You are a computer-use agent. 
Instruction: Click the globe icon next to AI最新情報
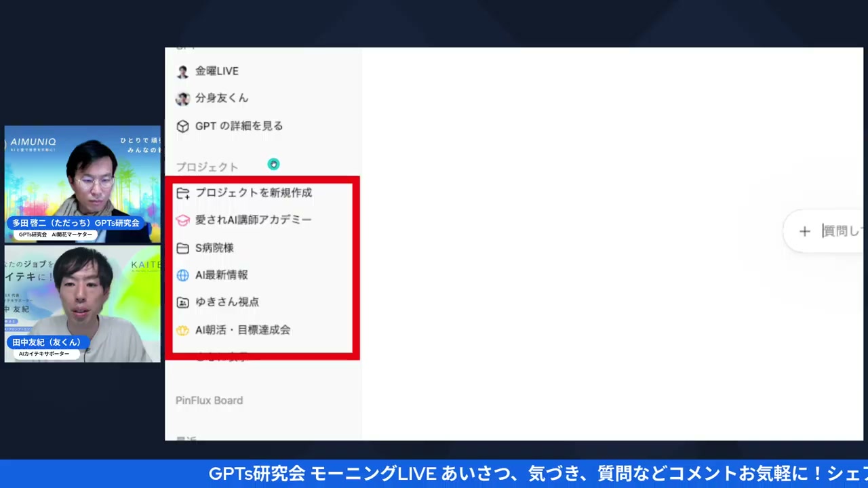point(182,274)
